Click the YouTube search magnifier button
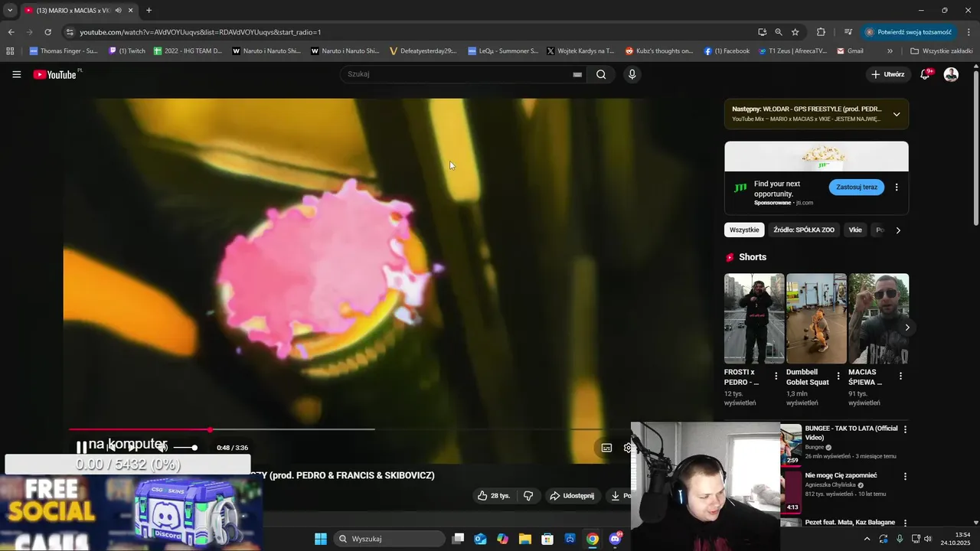980x551 pixels. pos(601,74)
